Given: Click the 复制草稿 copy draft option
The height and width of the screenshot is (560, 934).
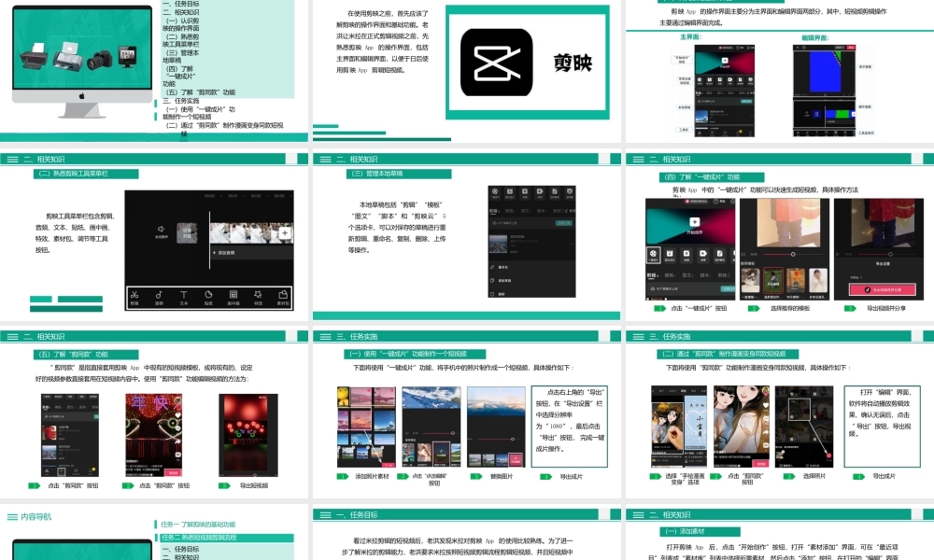Looking at the screenshot, I should 500,280.
